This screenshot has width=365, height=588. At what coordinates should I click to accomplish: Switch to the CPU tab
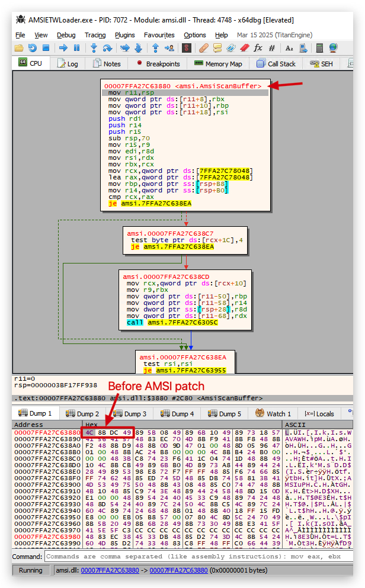(31, 63)
